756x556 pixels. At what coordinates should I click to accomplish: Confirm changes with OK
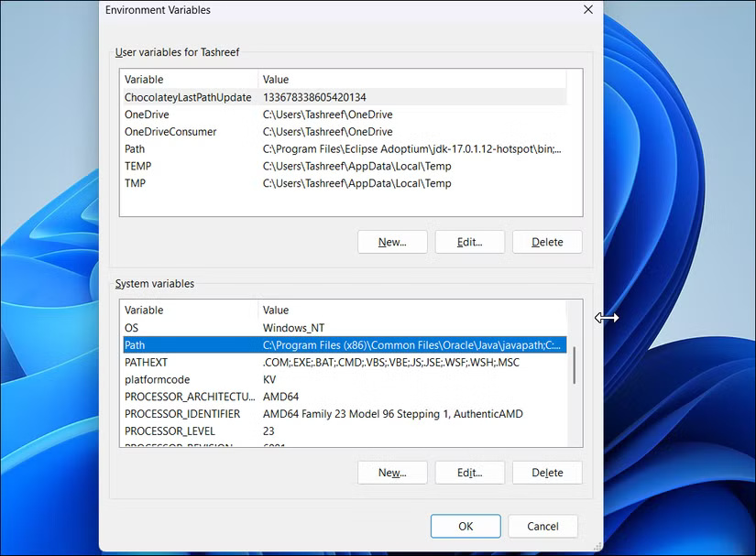(x=465, y=526)
